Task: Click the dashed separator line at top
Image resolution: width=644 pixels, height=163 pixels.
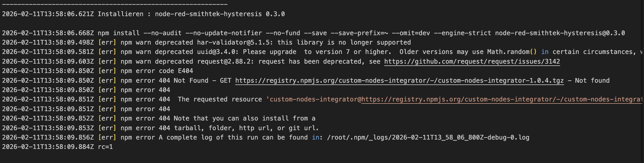Action: 115,5
